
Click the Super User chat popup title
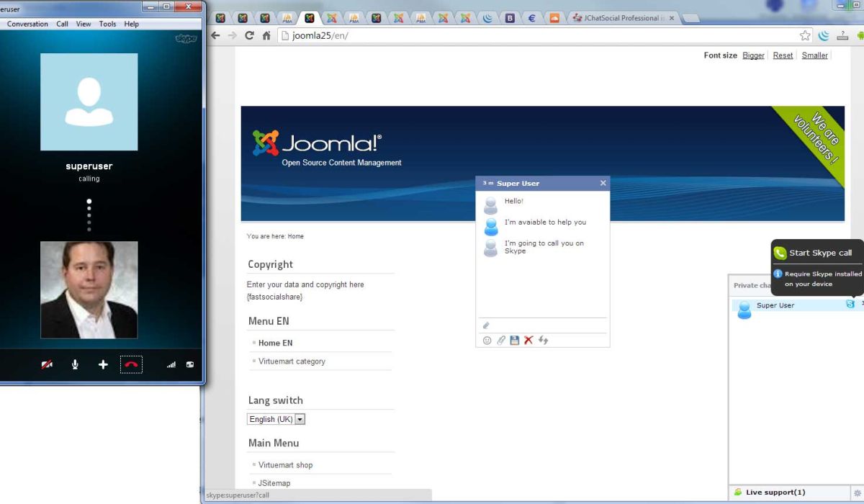[518, 184]
